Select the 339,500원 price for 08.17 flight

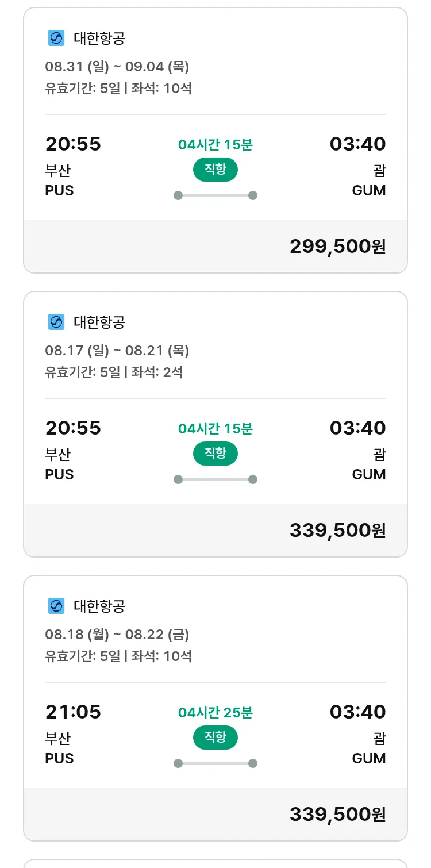337,530
